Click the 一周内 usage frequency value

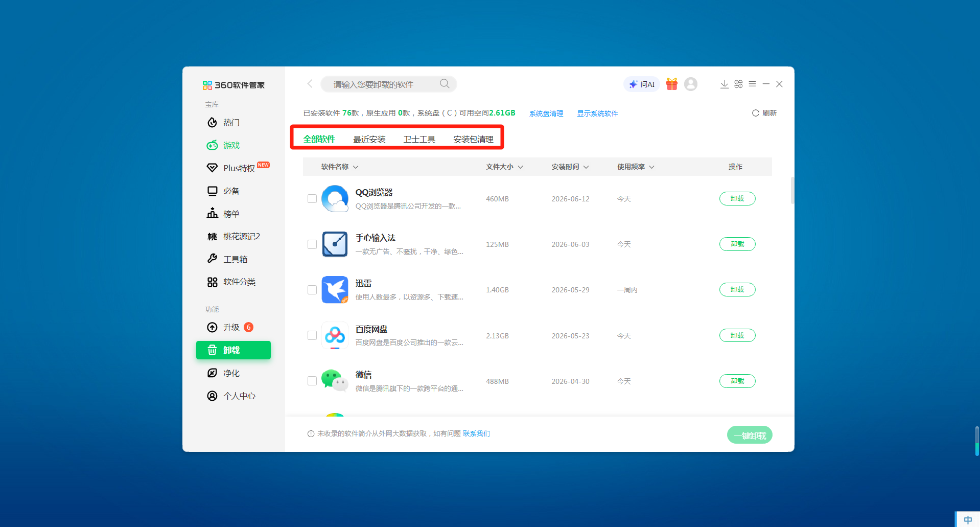point(627,290)
